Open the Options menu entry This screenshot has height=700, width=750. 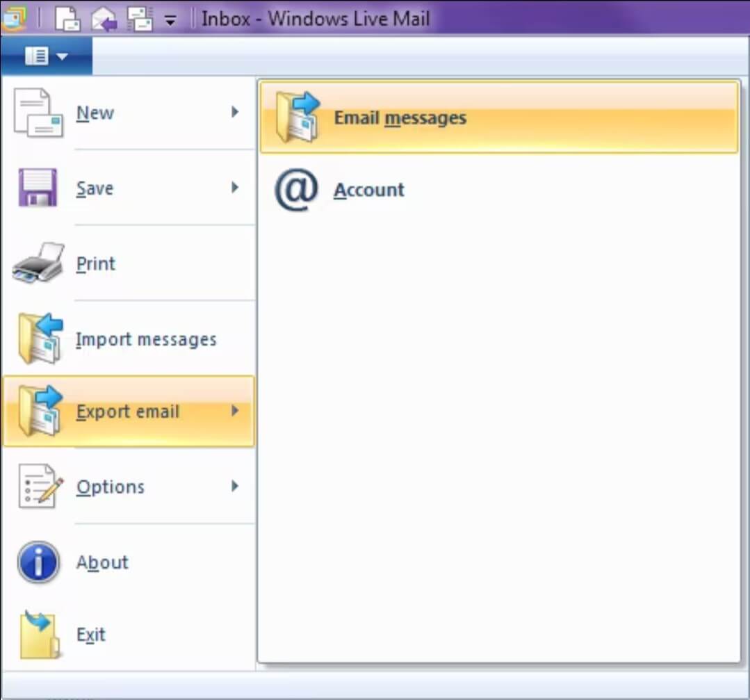(x=129, y=487)
